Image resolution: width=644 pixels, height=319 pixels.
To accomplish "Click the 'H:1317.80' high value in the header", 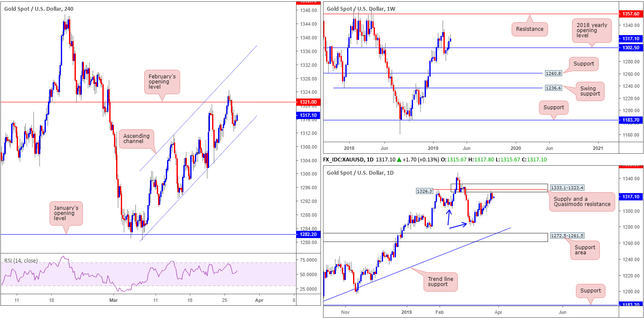I will click(x=480, y=160).
